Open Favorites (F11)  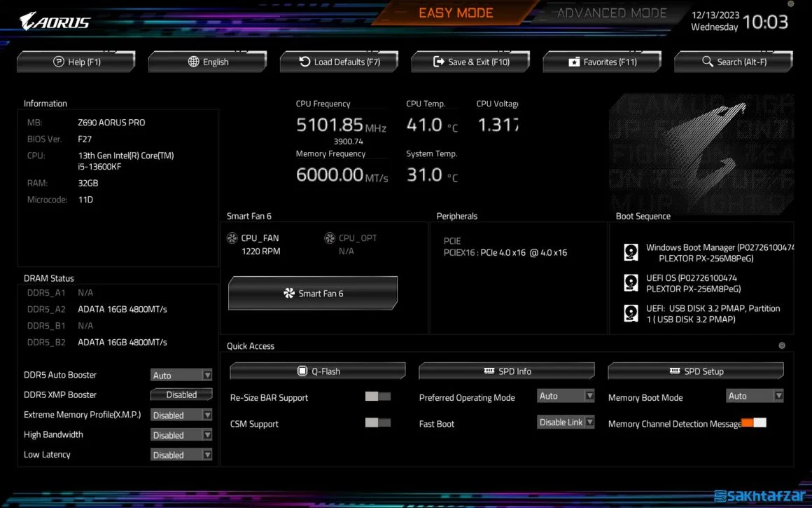(x=602, y=62)
